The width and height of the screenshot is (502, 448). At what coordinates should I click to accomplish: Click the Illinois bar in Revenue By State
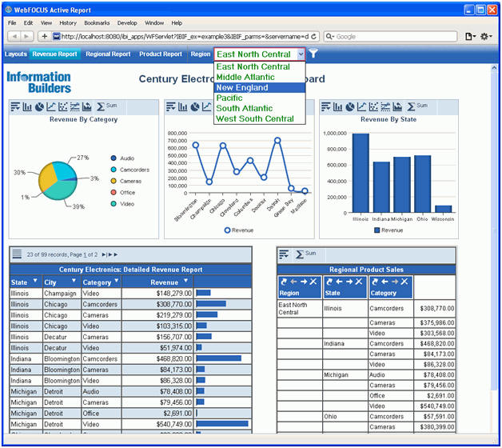coord(361,173)
